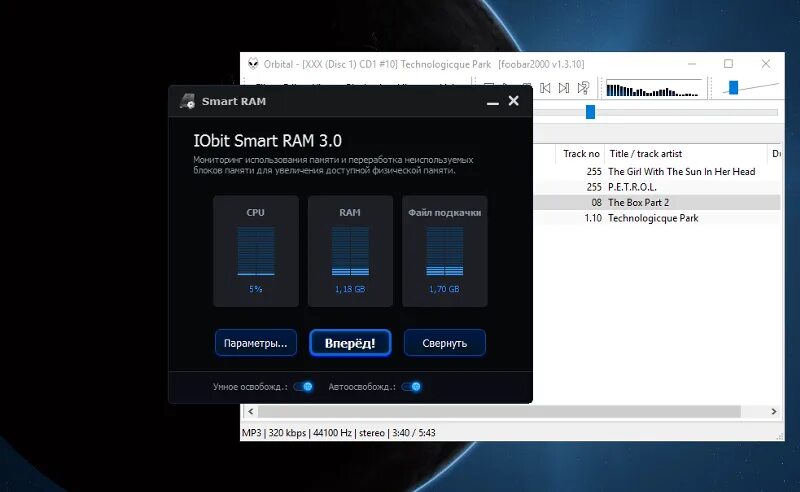Adjust the foobar2000 volume slider
The width and height of the screenshot is (800, 492).
click(x=733, y=88)
